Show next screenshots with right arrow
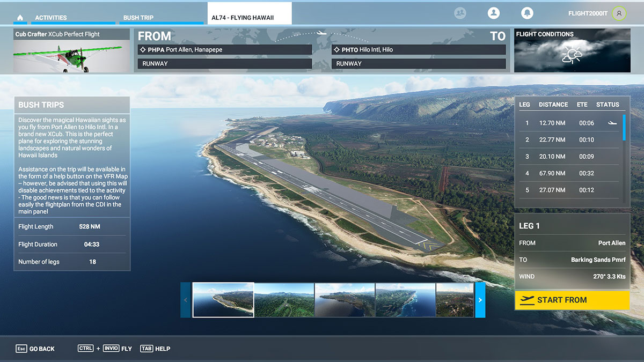The image size is (644, 362). [480, 300]
